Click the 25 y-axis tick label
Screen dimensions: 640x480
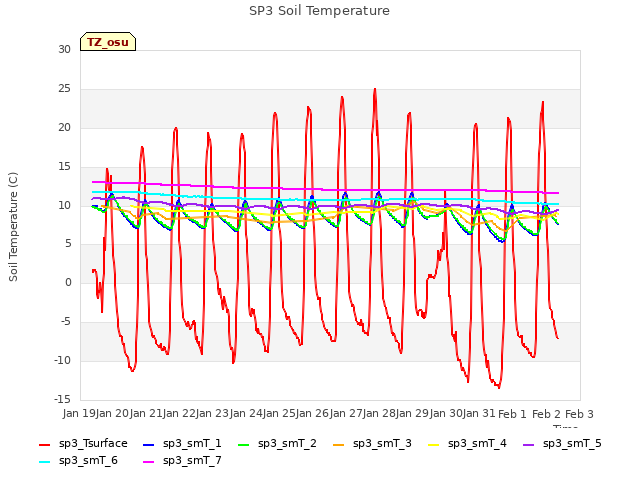click(x=64, y=89)
